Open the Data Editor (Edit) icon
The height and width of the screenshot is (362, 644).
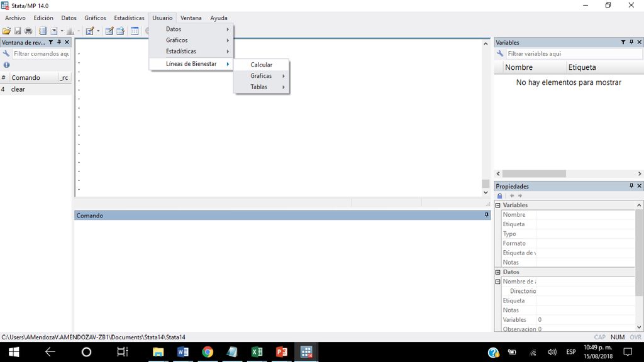click(109, 31)
